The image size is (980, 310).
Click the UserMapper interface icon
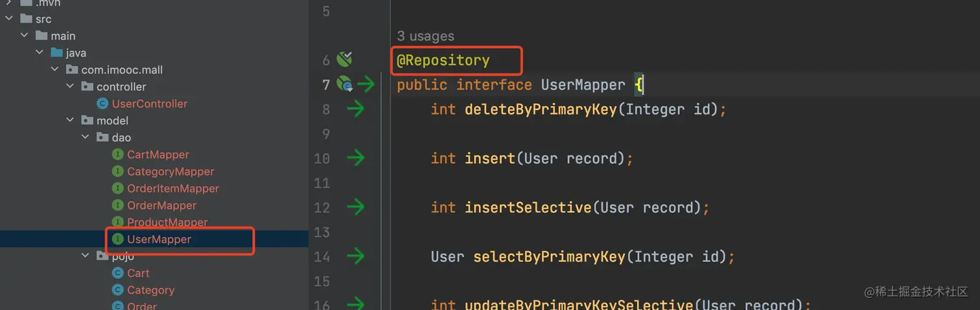pos(117,239)
